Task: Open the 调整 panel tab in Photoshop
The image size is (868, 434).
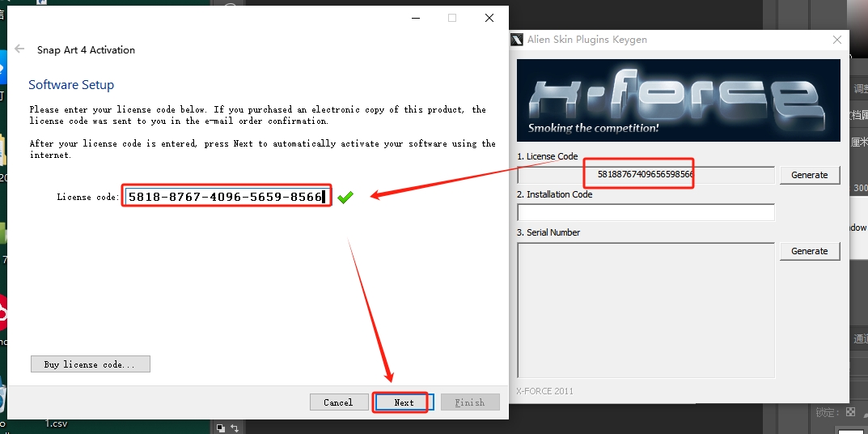Action: (x=860, y=88)
